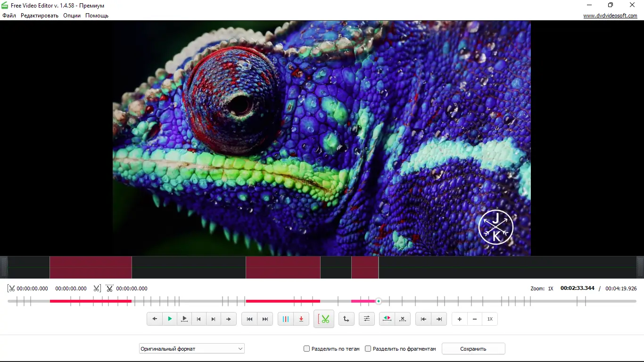The width and height of the screenshot is (644, 362).
Task: Enable the Разделить по фрагментам checkbox
Action: (x=368, y=349)
